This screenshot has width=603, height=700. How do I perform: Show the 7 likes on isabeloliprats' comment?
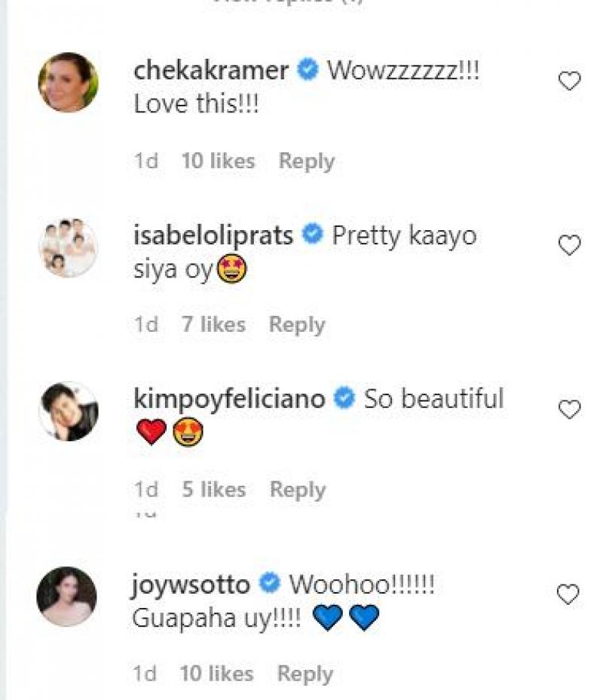click(x=213, y=324)
